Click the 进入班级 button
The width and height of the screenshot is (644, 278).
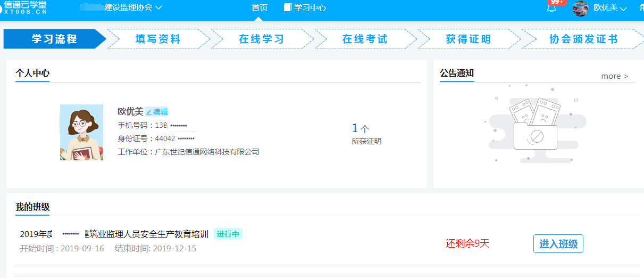[558, 244]
